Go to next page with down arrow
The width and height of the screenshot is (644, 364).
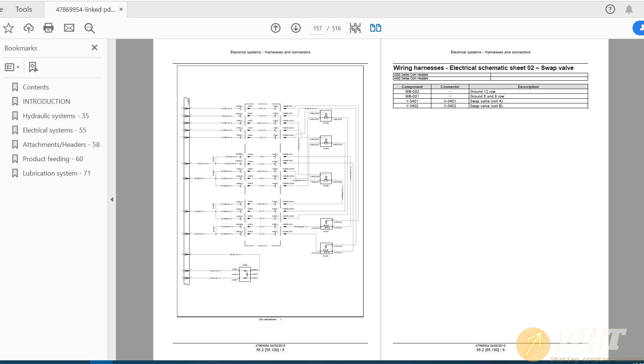(x=296, y=28)
